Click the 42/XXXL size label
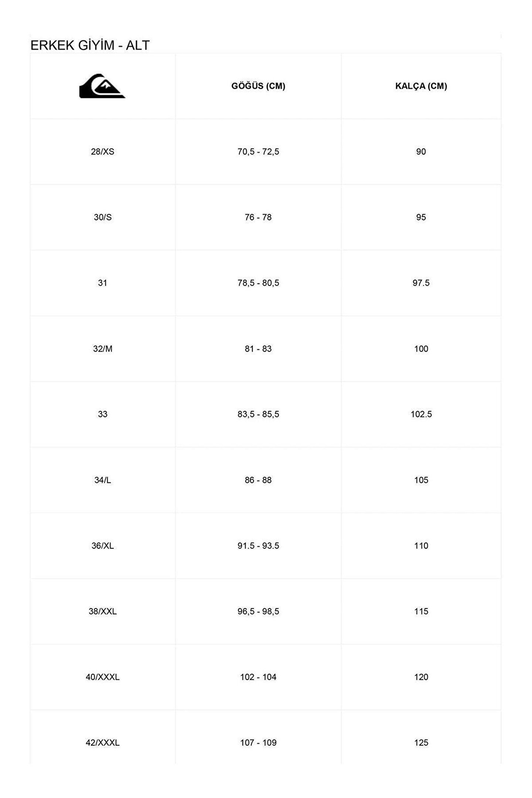The height and width of the screenshot is (798, 532). [102, 743]
